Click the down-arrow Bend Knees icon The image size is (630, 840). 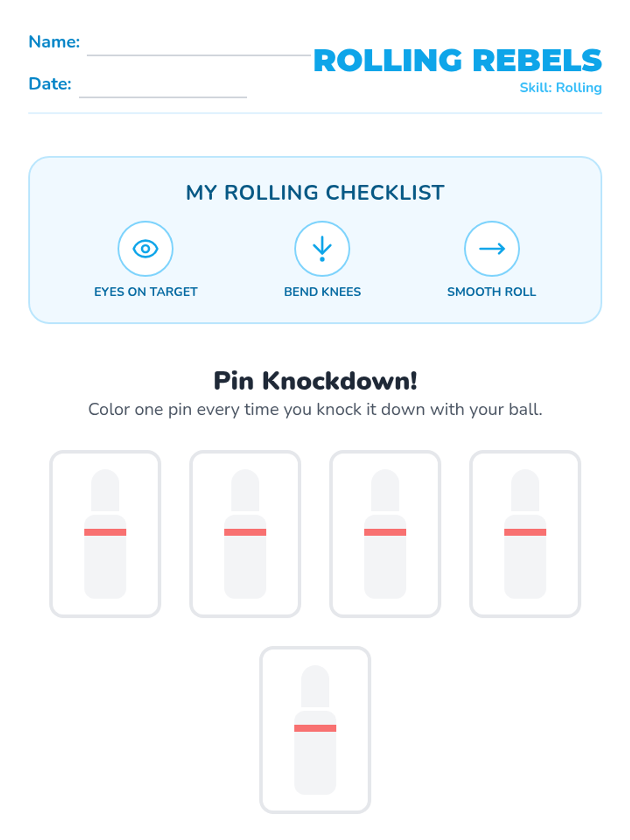322,248
